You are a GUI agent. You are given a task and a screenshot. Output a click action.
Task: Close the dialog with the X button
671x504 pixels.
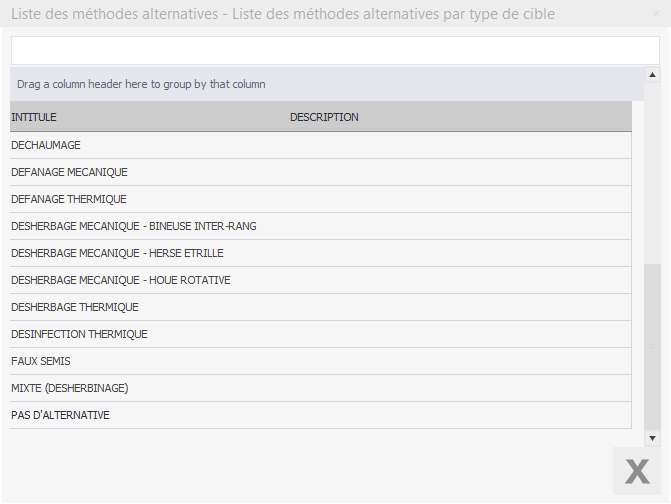637,471
